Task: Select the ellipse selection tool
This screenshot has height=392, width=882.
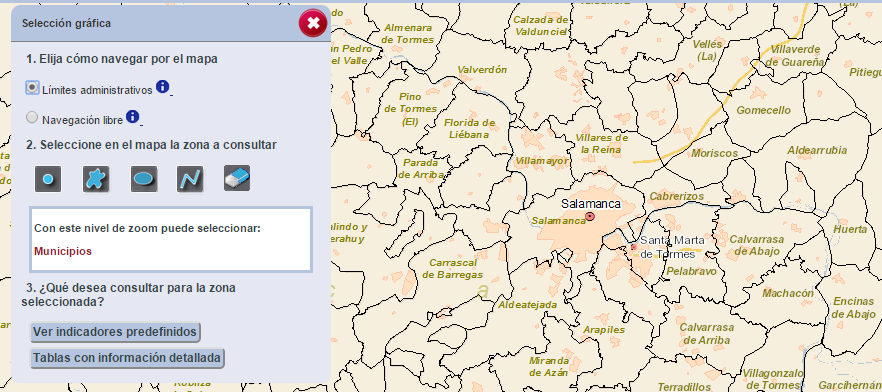Action: (143, 179)
